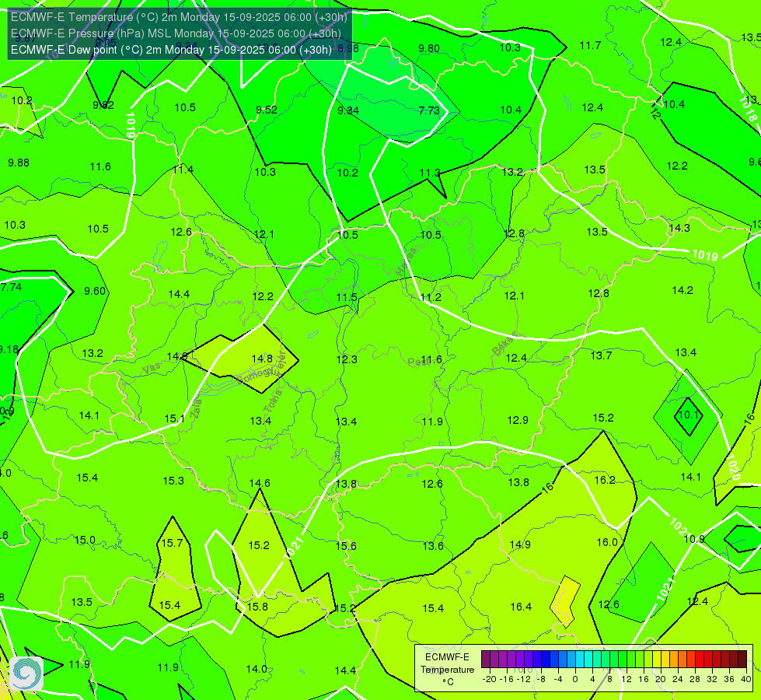
Task: Click the 1020 isobar label
Action: click(733, 467)
